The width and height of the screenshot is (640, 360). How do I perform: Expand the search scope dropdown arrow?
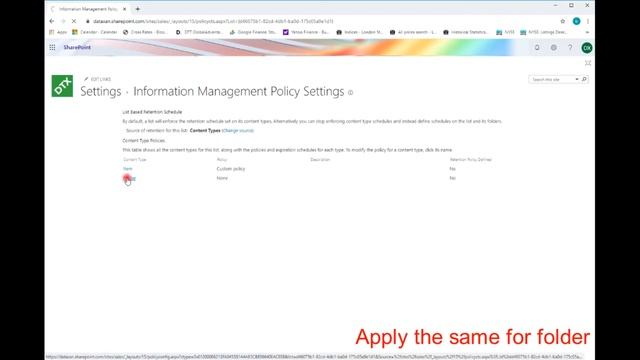[577, 79]
